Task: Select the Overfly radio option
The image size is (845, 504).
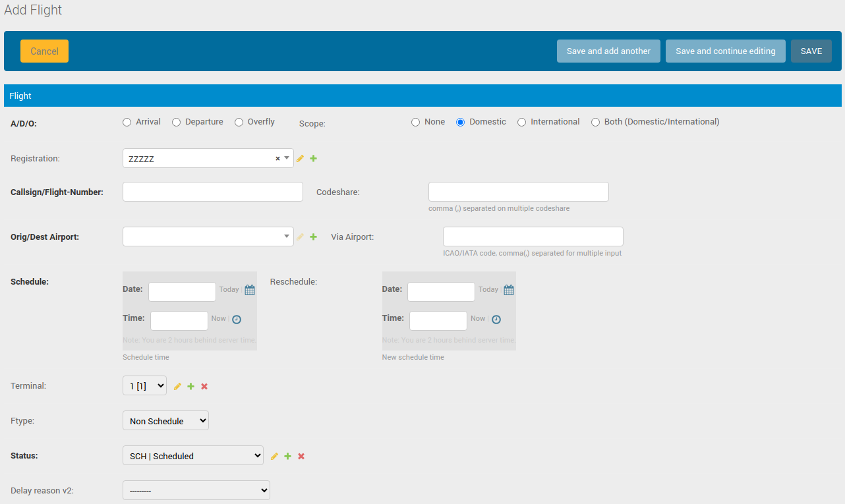Action: coord(239,122)
